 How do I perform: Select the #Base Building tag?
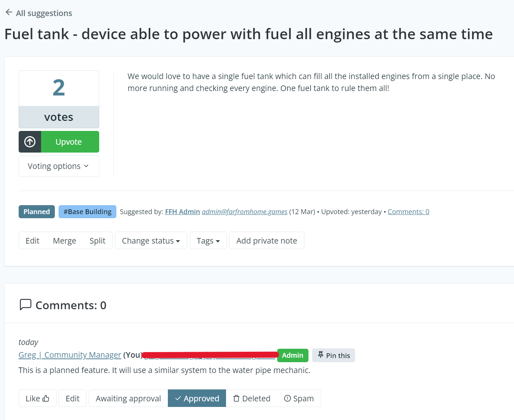(x=87, y=212)
